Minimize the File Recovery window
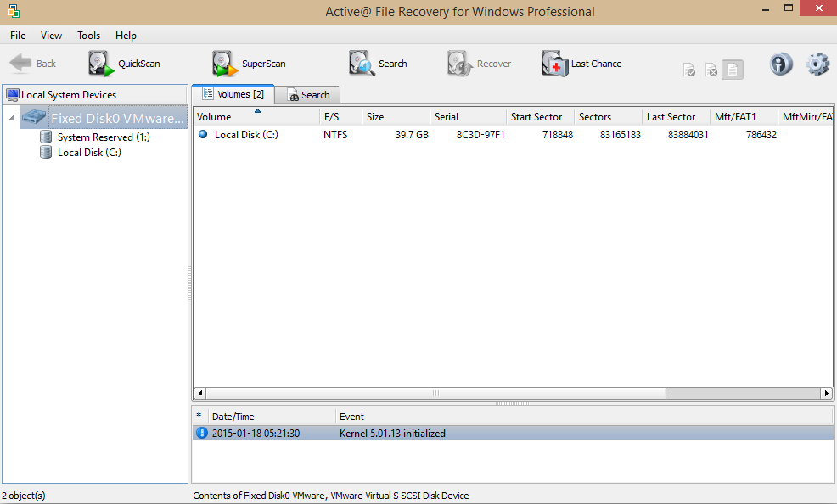 766,8
